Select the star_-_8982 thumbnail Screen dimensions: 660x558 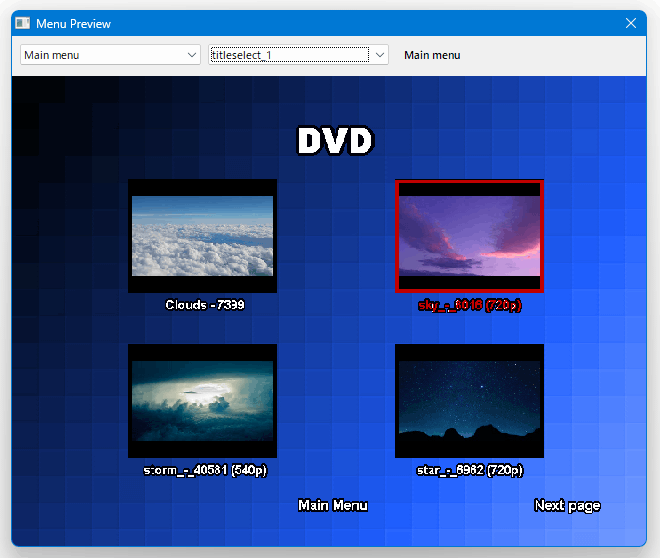click(x=469, y=401)
